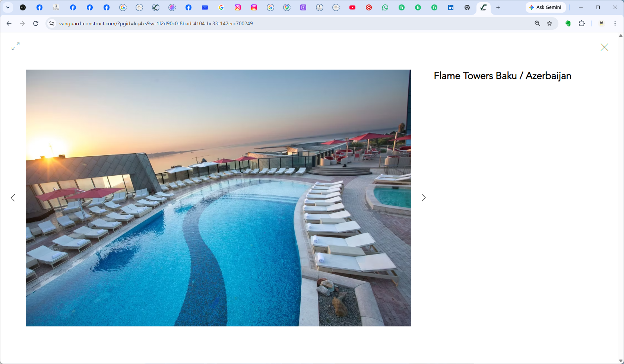The image size is (624, 364).
Task: Open the green Evernote extension icon
Action: 568,23
